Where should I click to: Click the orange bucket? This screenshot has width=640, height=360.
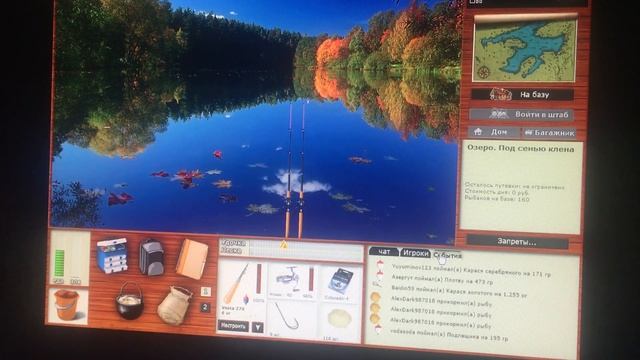67,305
